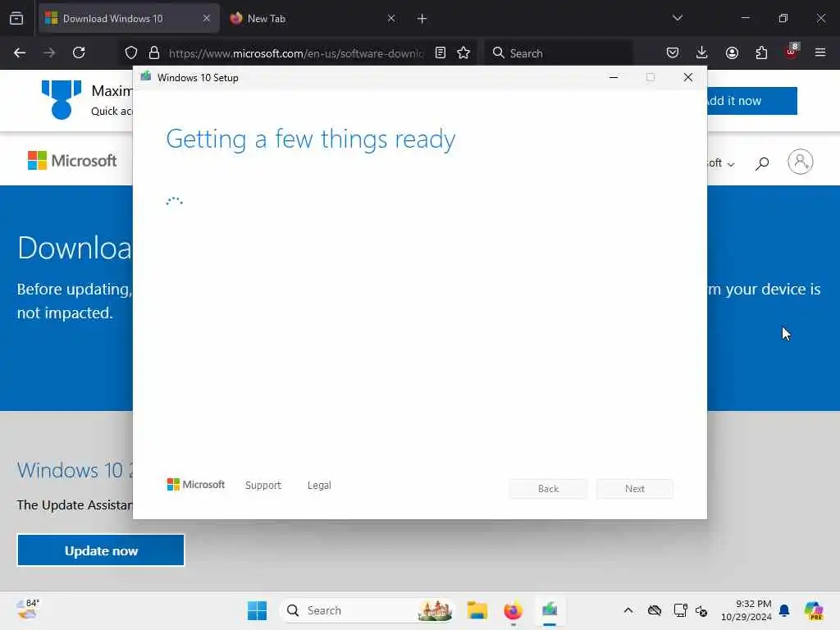The height and width of the screenshot is (630, 840).
Task: Open Legal link in Windows 10 Setup
Action: point(319,485)
